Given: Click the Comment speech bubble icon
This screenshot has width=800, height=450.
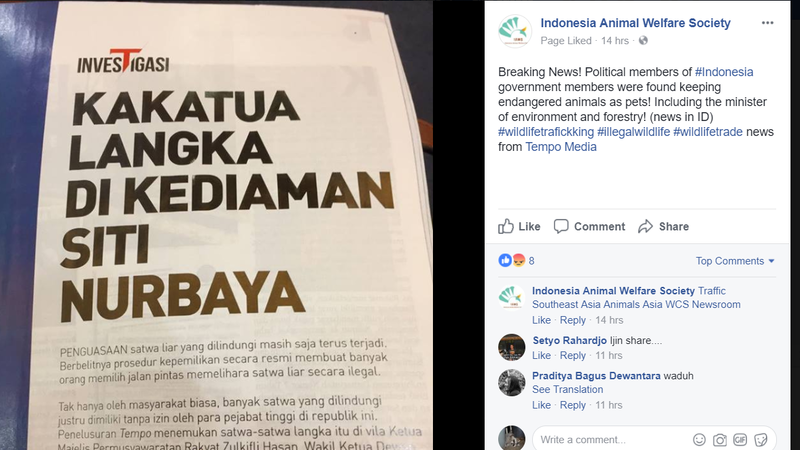Looking at the screenshot, I should coord(561,226).
